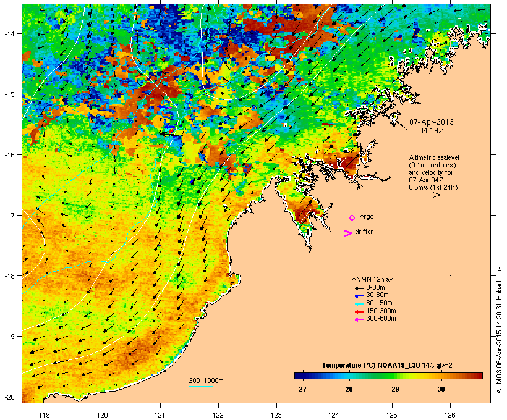The image size is (507, 420).
Task: Click the -18 latitude axis label
Action: pyautogui.click(x=9, y=276)
